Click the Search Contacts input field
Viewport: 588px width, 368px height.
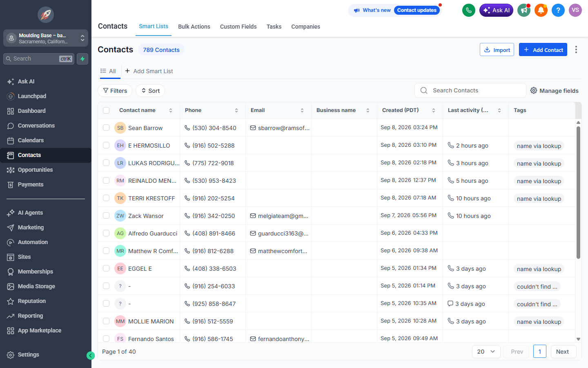(470, 90)
